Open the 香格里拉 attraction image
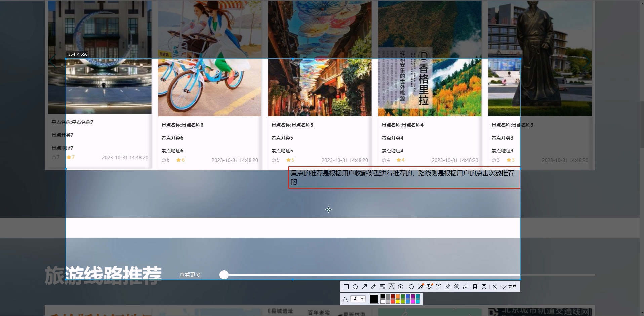The height and width of the screenshot is (316, 644). tap(430, 58)
